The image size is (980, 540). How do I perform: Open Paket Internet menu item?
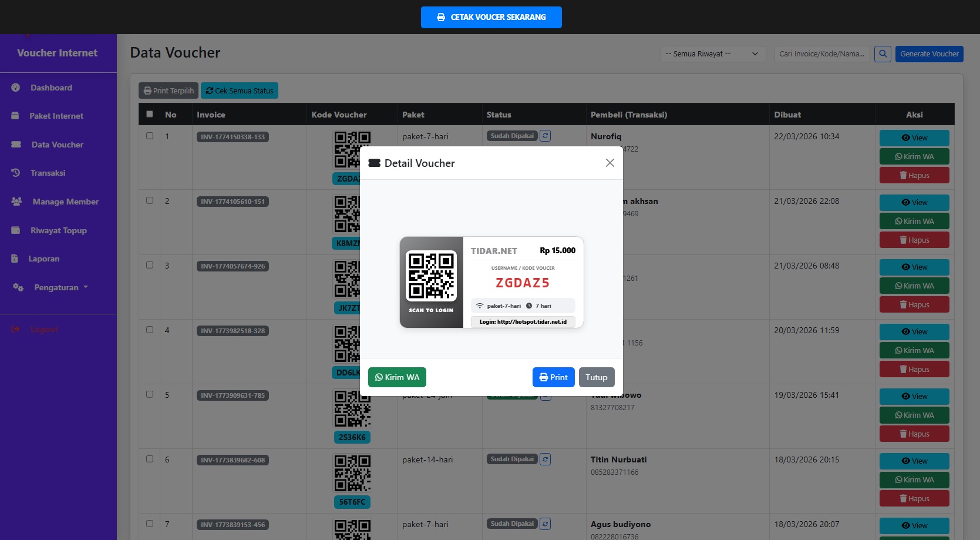pos(56,116)
